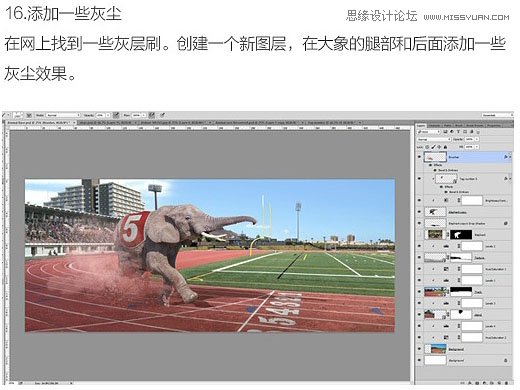The width and height of the screenshot is (520, 390).
Task: Open the workspace switcher dropdown at top right
Action: point(497,115)
